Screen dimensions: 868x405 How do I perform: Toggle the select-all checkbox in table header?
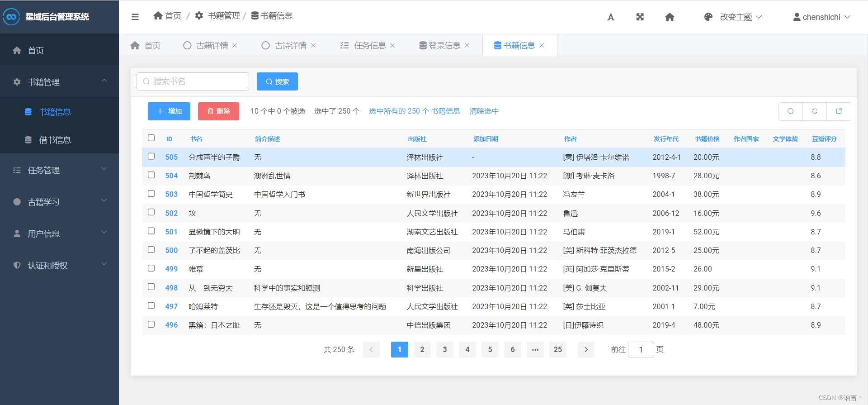[151, 138]
